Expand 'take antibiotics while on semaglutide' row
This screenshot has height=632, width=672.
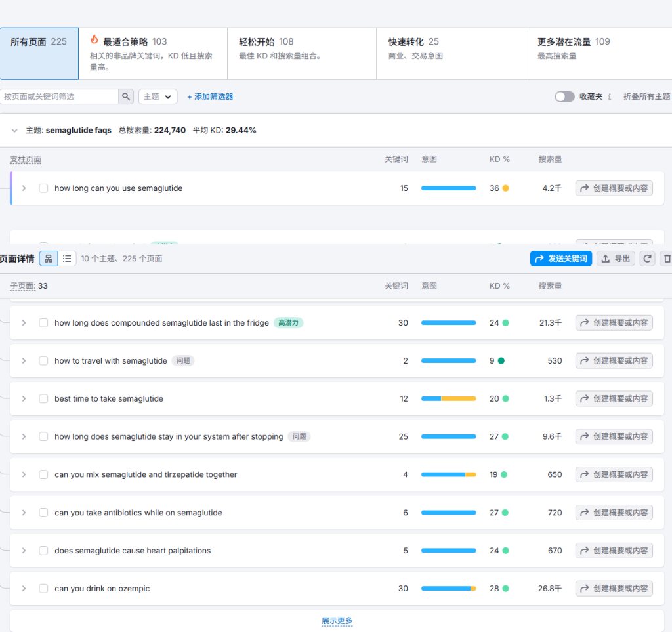click(x=24, y=513)
